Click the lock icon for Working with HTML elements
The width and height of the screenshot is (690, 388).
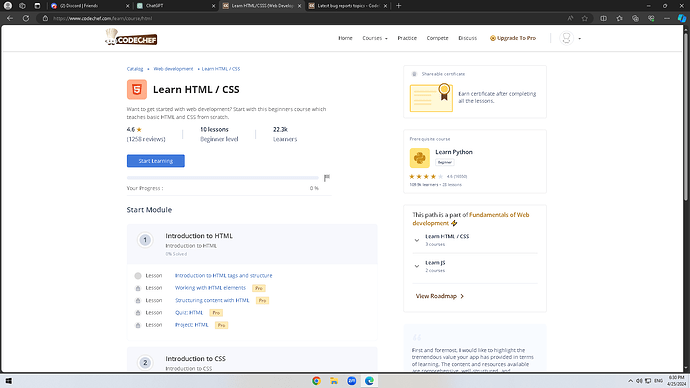(138, 288)
